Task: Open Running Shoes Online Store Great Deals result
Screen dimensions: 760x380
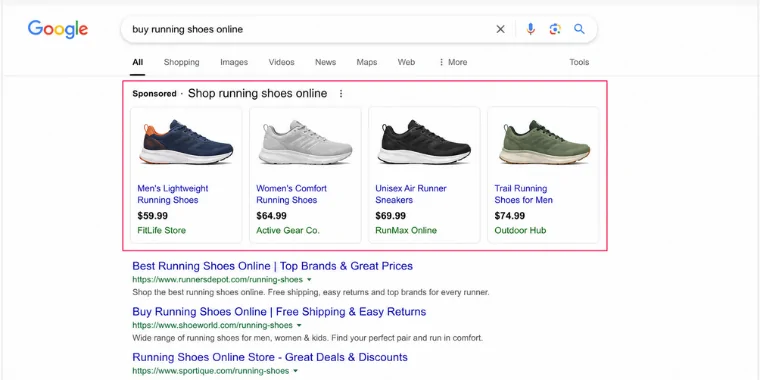Action: pos(270,358)
